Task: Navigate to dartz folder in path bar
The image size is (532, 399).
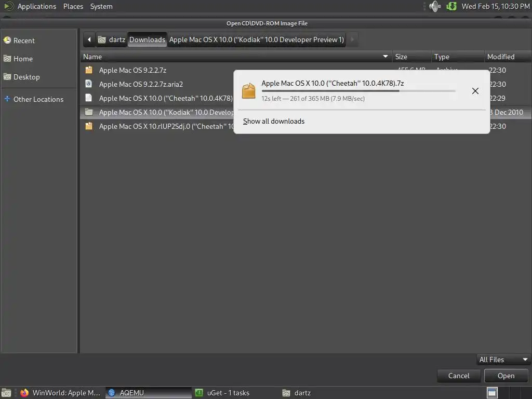Action: point(112,39)
